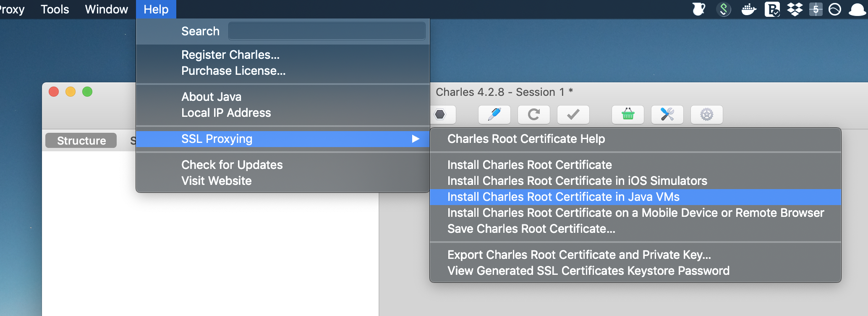
Task: Install certificate on Mobile Device or Remote Browser
Action: (635, 213)
